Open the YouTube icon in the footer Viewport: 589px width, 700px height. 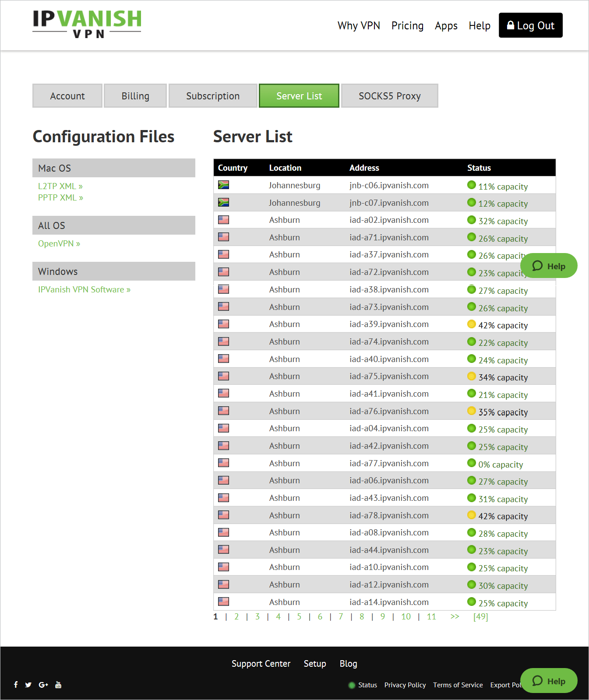58,685
